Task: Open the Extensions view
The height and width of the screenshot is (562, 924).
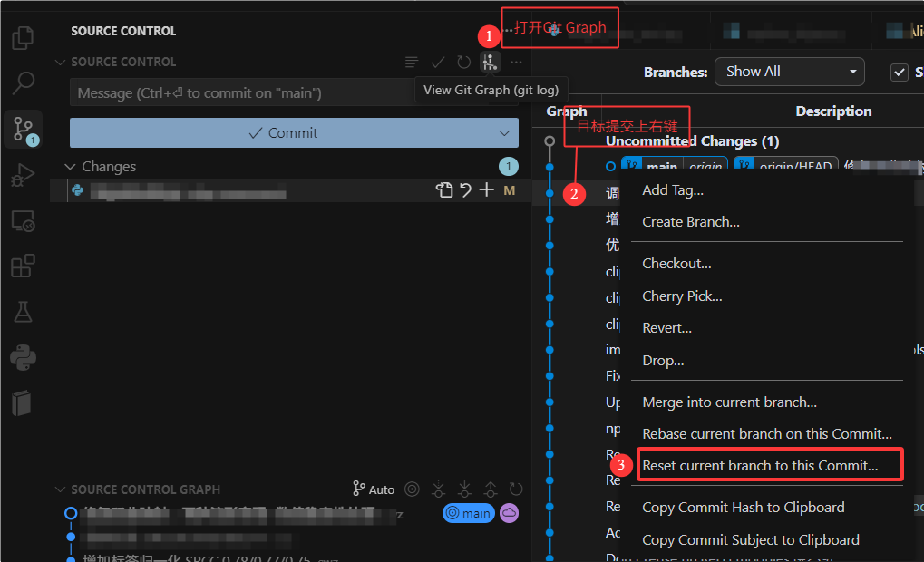Action: 23,266
